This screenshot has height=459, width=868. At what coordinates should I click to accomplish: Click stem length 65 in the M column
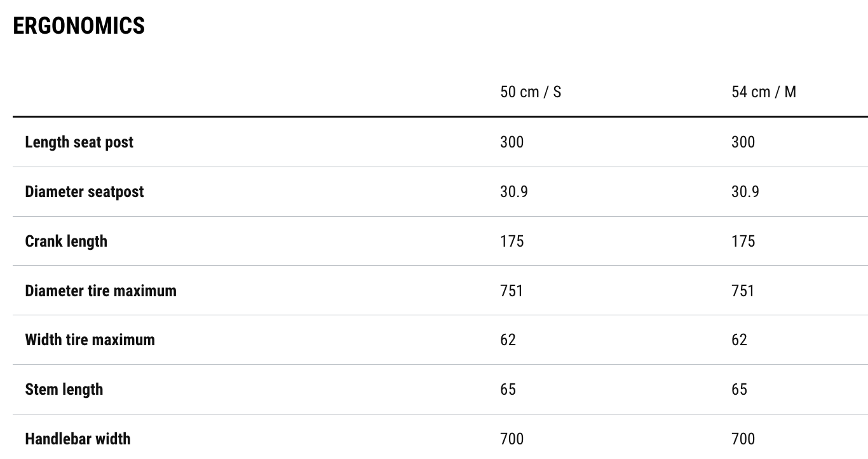point(739,389)
